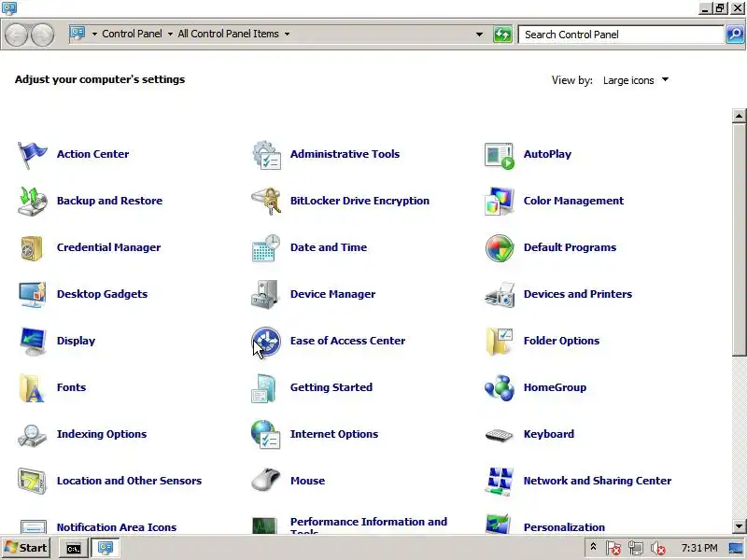Open the Fonts folder icon
Viewport: 747px width, 560px height.
[x=32, y=388]
